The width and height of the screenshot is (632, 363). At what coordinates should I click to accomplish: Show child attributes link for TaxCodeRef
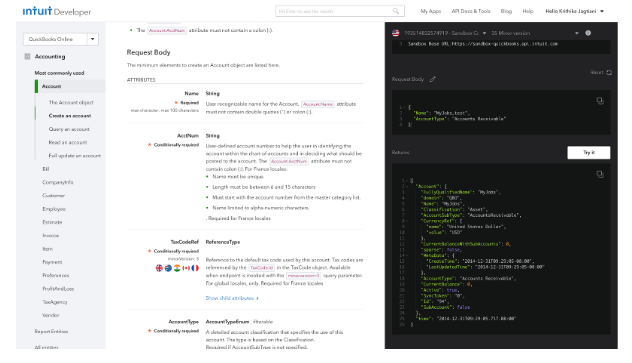232,298
